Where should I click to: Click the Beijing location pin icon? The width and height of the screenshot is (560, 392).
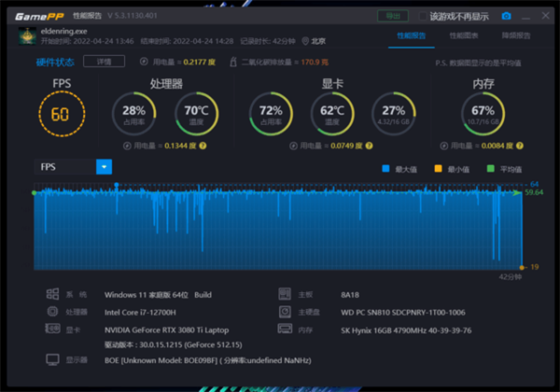point(302,40)
